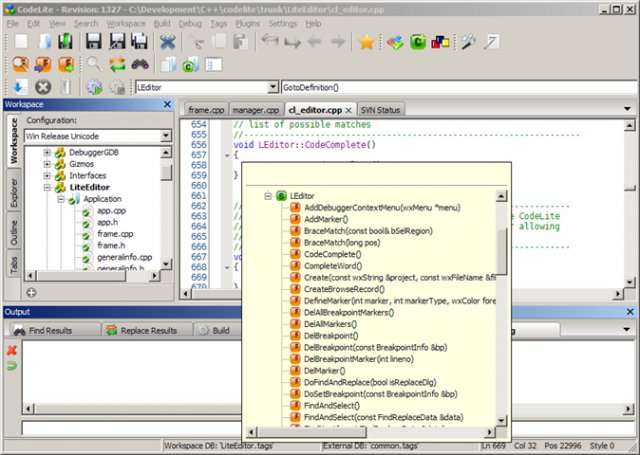Select frame.h in the workspace tree

tap(111, 245)
